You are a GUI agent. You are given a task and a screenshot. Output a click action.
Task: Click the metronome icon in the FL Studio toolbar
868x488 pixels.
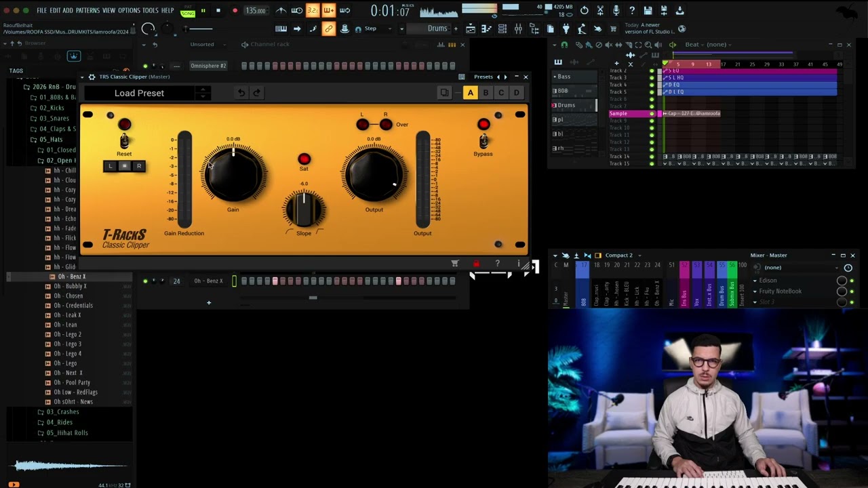pos(281,11)
